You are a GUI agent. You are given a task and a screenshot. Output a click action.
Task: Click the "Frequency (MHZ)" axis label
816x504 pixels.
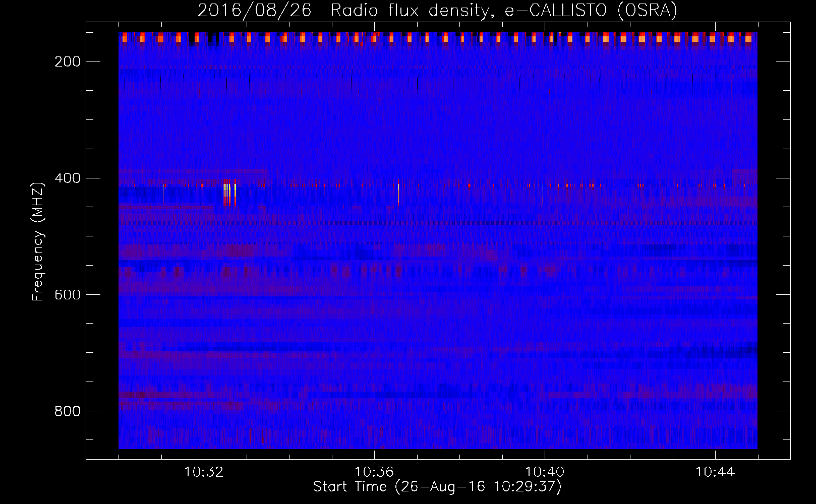click(x=38, y=241)
